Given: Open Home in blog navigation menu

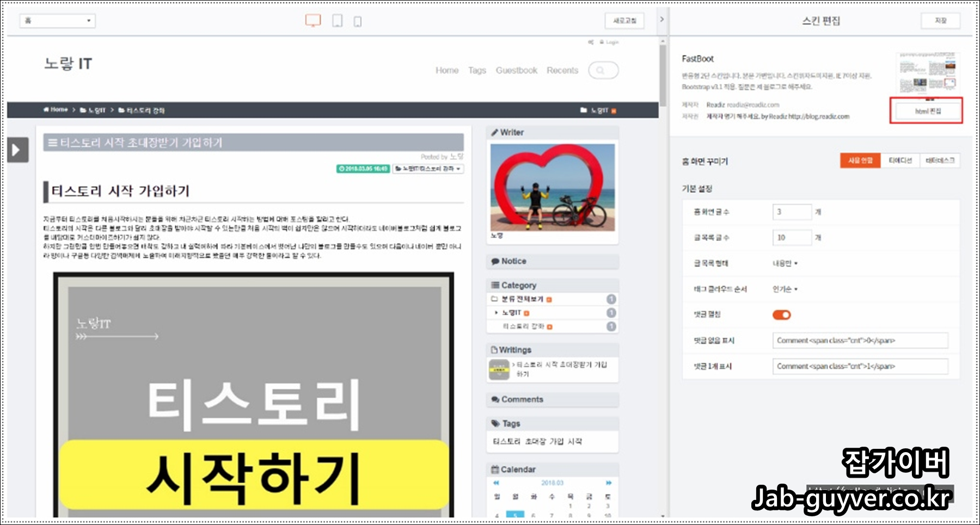Looking at the screenshot, I should click(x=447, y=70).
